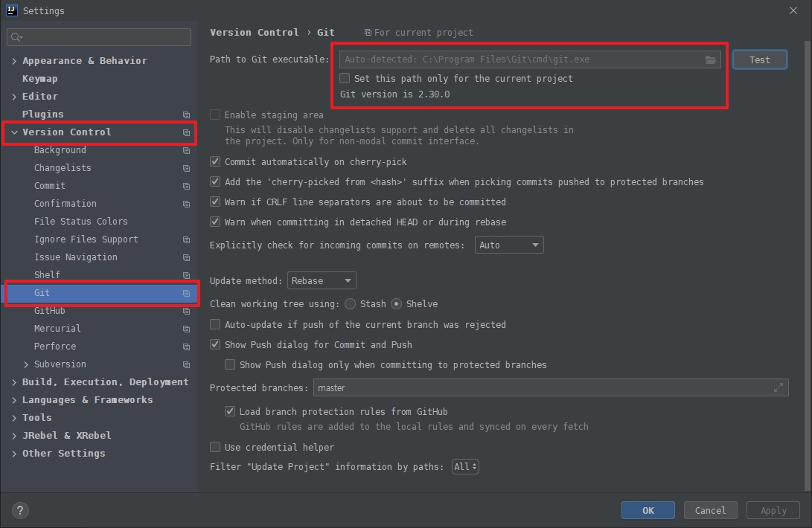This screenshot has width=812, height=528.
Task: Click per-project icon next to Plugins
Action: [x=186, y=115]
